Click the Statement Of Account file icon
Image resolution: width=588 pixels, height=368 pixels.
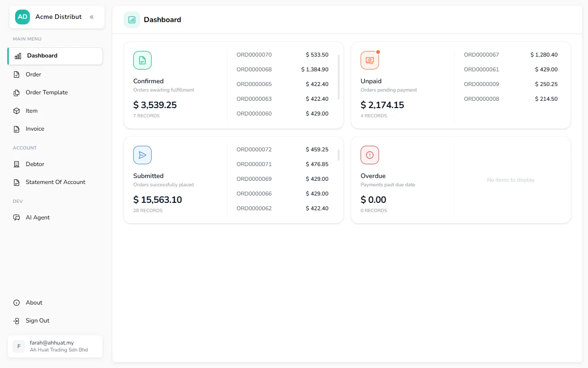coord(17,183)
